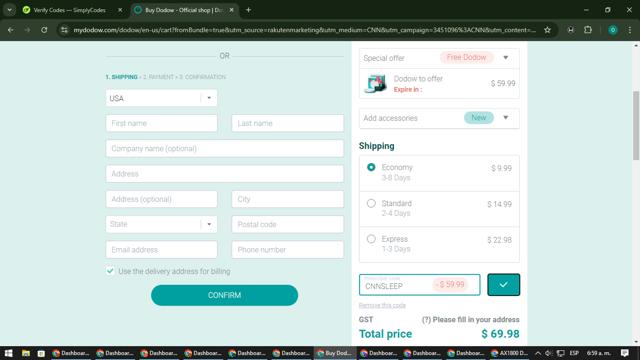Viewport: 640px width, 360px height.
Task: Open the volume tray icon
Action: 548,353
